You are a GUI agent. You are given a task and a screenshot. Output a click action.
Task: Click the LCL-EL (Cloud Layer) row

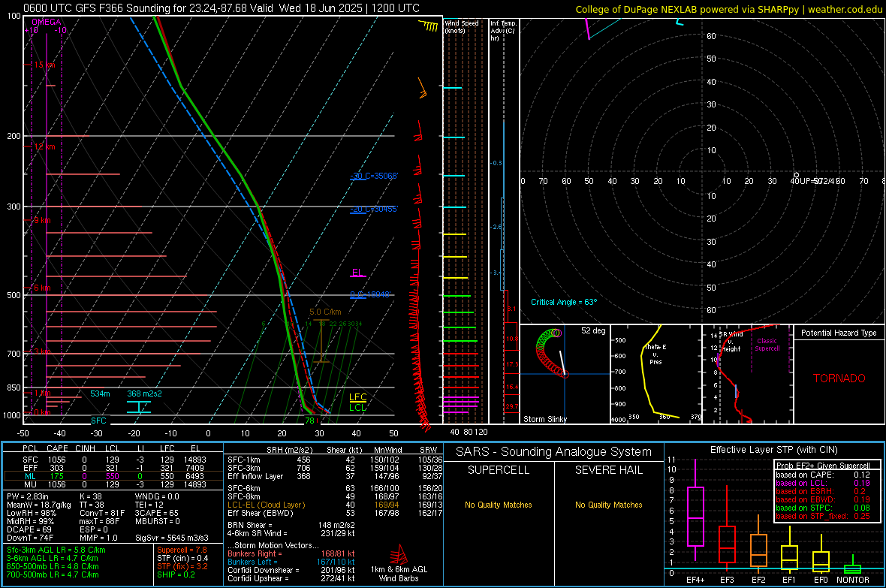coord(335,505)
